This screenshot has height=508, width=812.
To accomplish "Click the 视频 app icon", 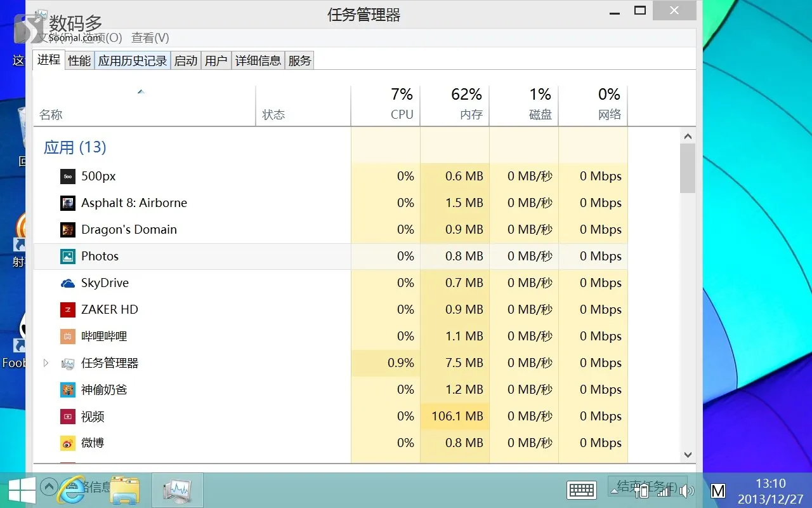I will (x=68, y=417).
